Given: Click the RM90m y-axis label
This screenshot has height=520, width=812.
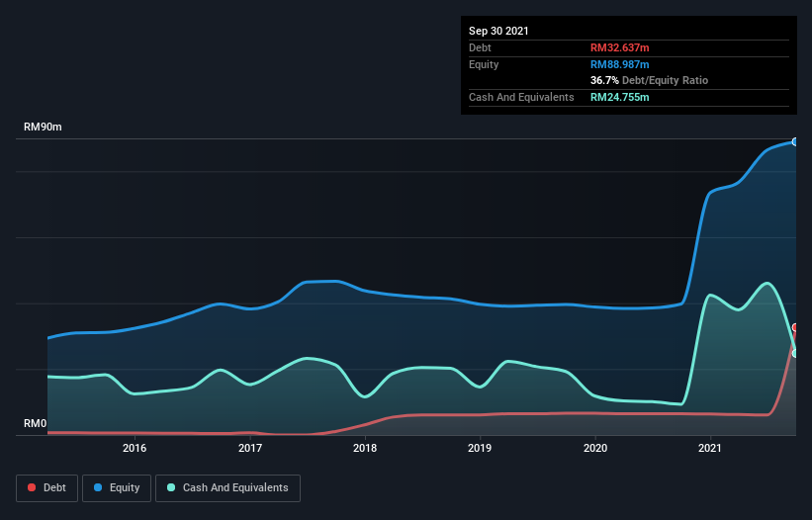Looking at the screenshot, I should coord(43,127).
